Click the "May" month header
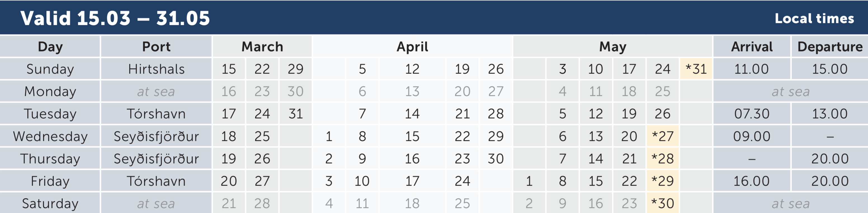Image resolution: width=868 pixels, height=213 pixels. point(613,46)
